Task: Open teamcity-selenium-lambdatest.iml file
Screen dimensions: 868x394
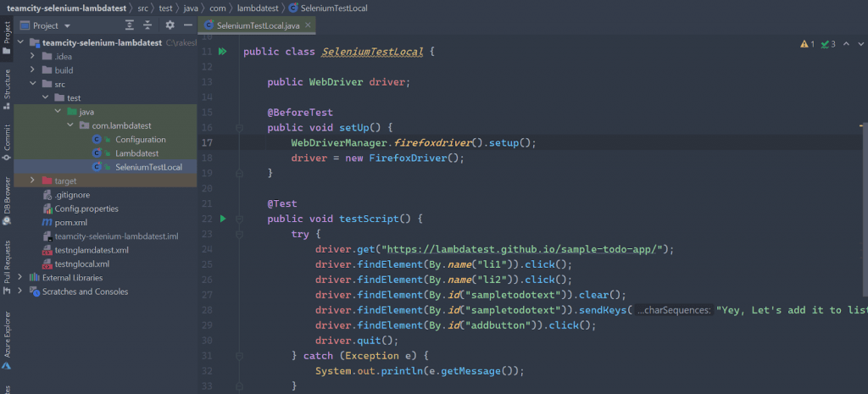Action: 116,236
